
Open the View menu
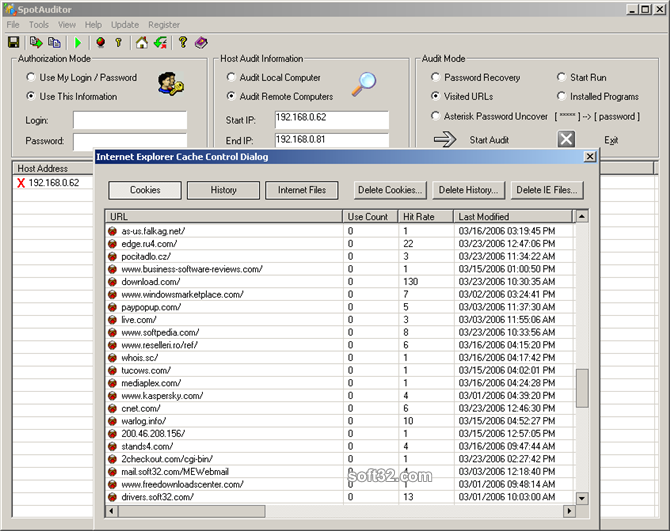point(67,25)
